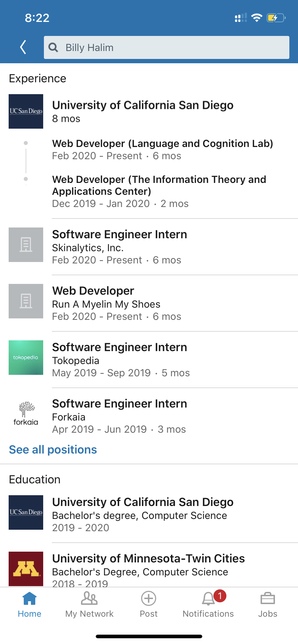Tap the back arrow icon
Image resolution: width=298 pixels, height=644 pixels.
(23, 47)
